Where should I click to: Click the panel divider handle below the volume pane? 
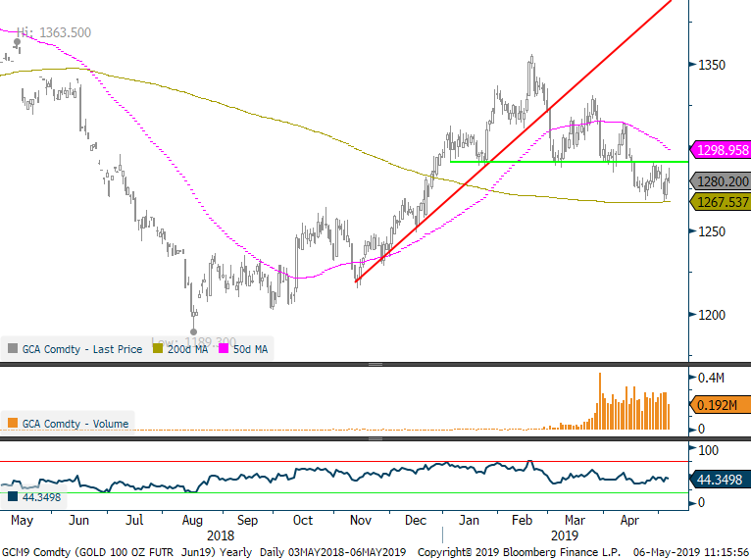pyautogui.click(x=375, y=438)
